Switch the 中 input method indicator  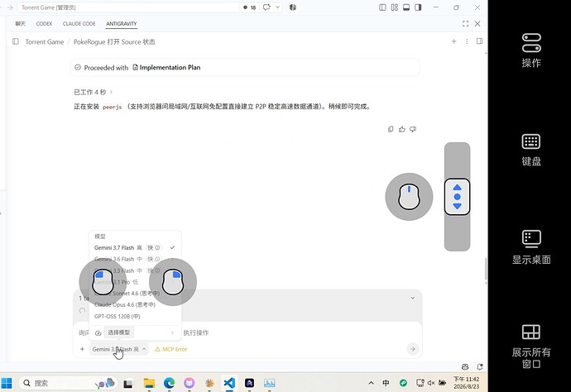point(386,383)
